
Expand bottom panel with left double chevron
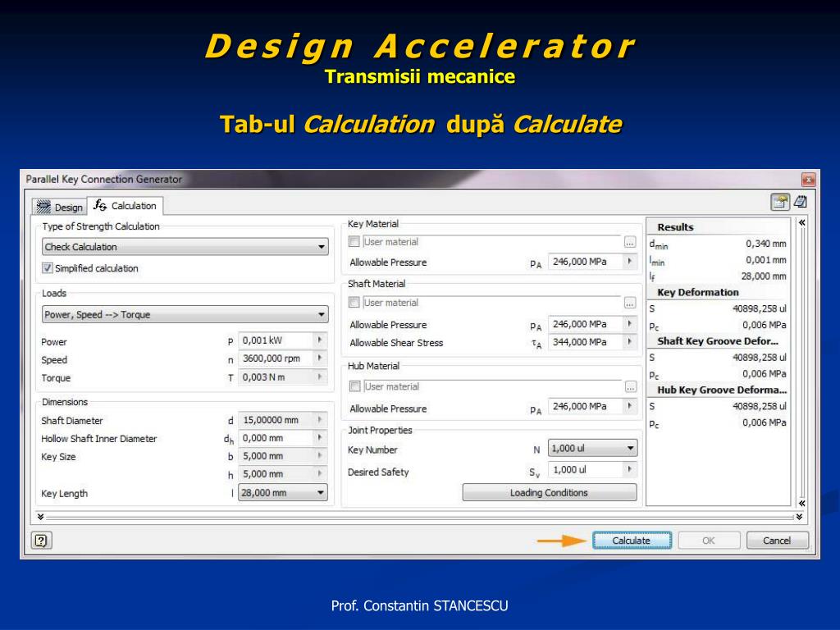click(41, 517)
